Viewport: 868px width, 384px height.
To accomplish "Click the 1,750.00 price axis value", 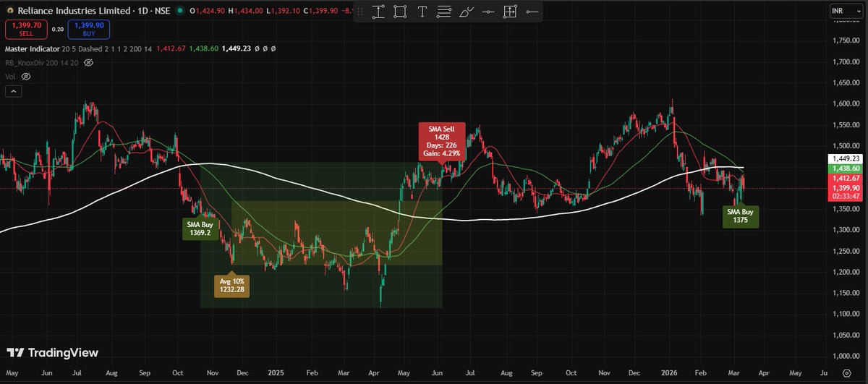I will coord(848,40).
